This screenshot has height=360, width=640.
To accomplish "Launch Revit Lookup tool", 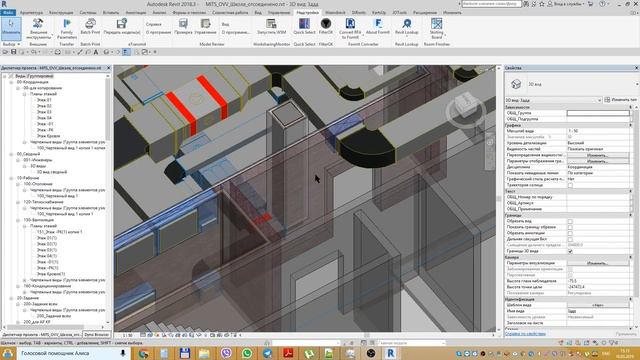I will [x=407, y=27].
